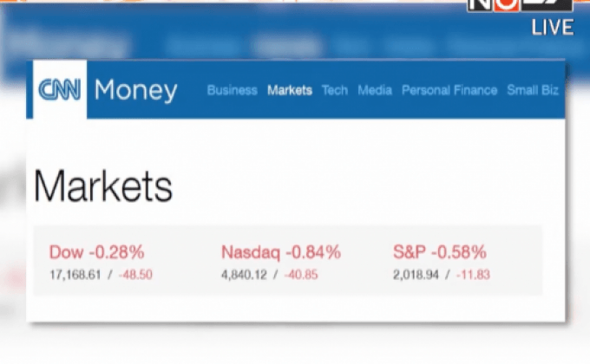Go to the Tech section
This screenshot has height=364, width=590.
335,90
